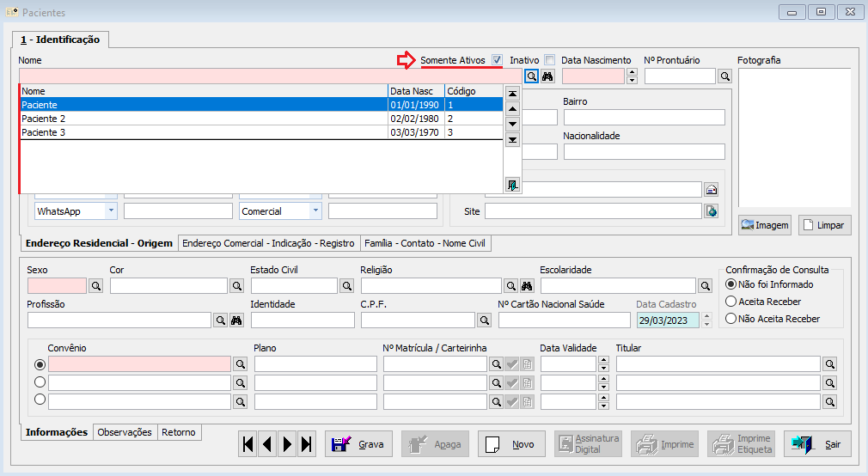
Task: Select Não Aceita Receber radio option
Action: (x=730, y=318)
